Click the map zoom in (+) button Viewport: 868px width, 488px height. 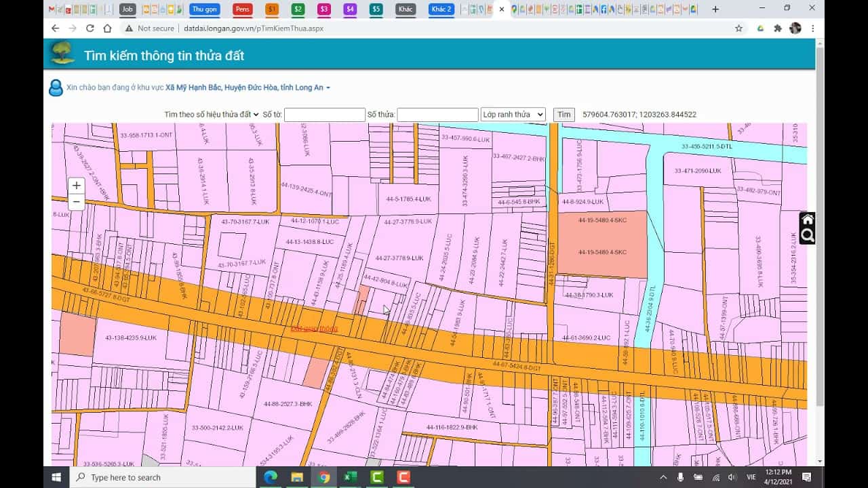point(77,186)
